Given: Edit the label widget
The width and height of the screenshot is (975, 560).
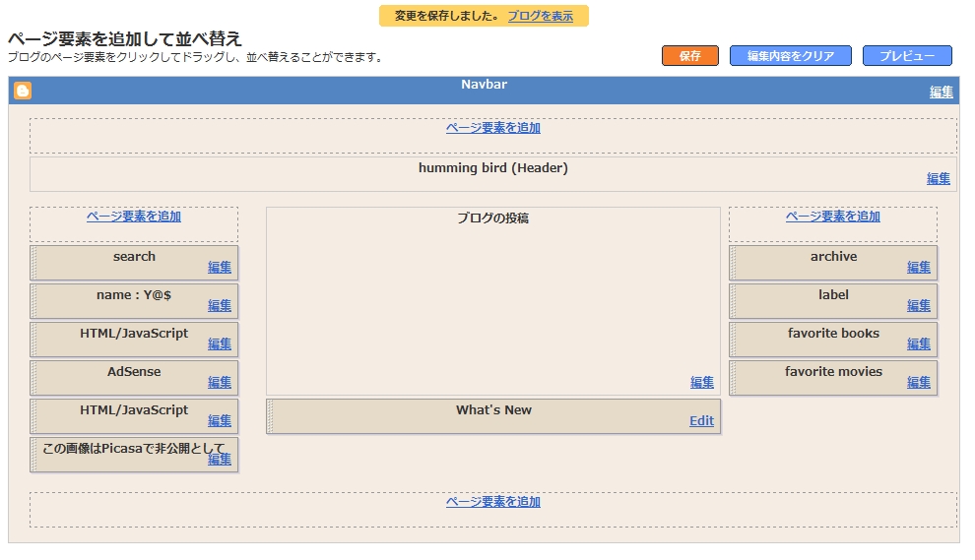Looking at the screenshot, I should coord(919,306).
